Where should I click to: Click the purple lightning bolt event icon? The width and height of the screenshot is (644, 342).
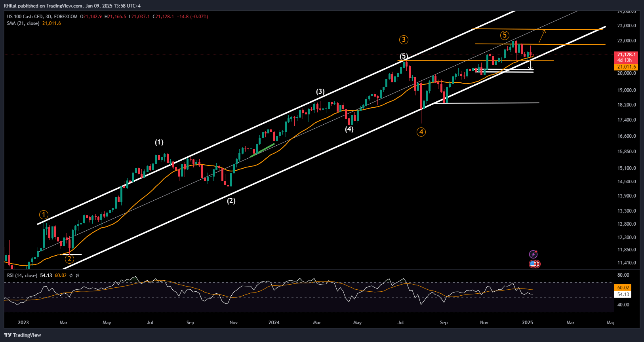pyautogui.click(x=533, y=254)
